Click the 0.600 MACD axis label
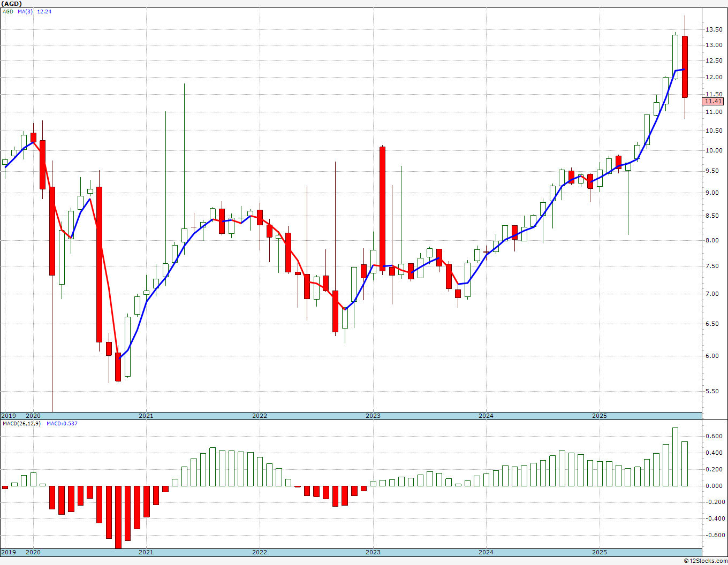The image size is (728, 565). (x=715, y=436)
